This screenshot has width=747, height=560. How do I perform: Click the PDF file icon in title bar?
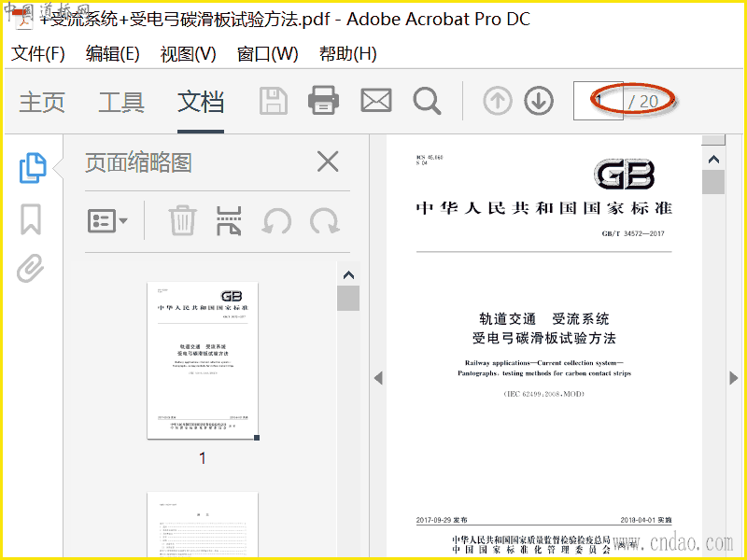point(22,19)
